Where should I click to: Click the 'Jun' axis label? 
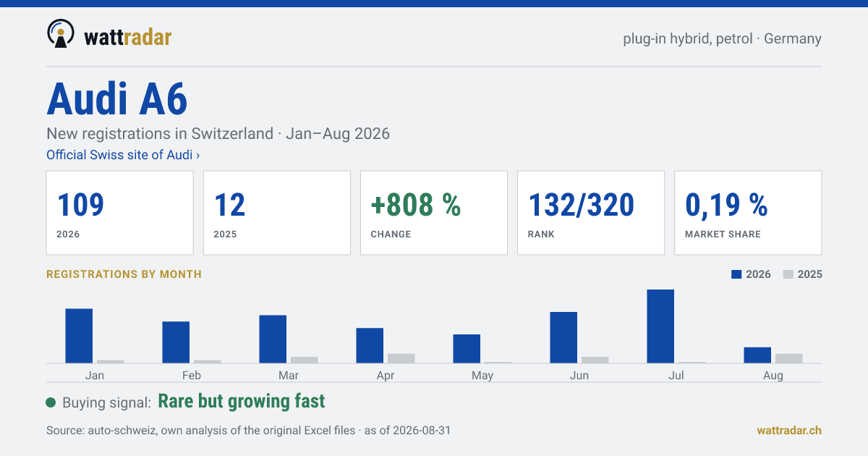pyautogui.click(x=579, y=375)
